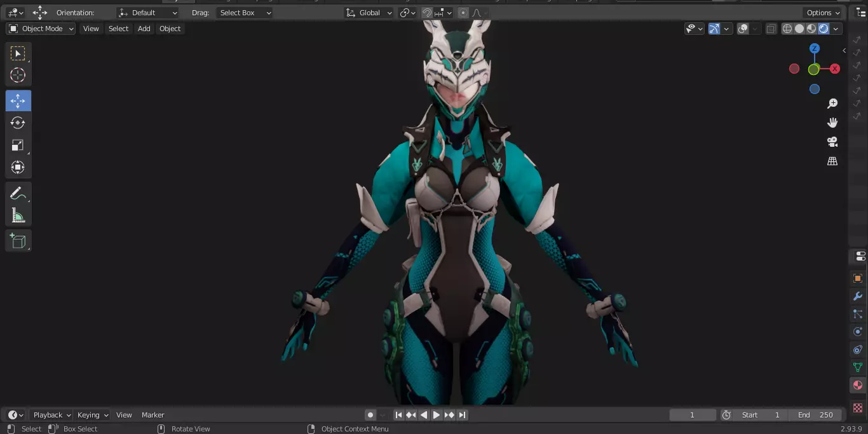
Task: Open the Modifier wrench properties tab
Action: click(x=858, y=296)
